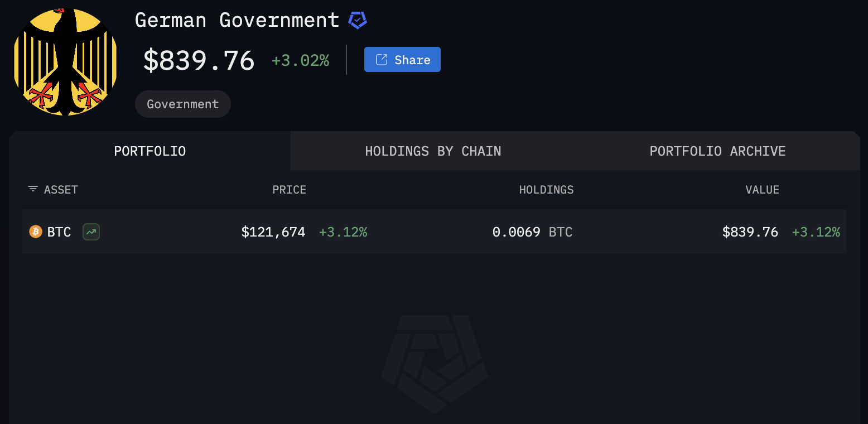This screenshot has height=424, width=868.
Task: Click the filter icon beside ASSET
Action: 32,190
